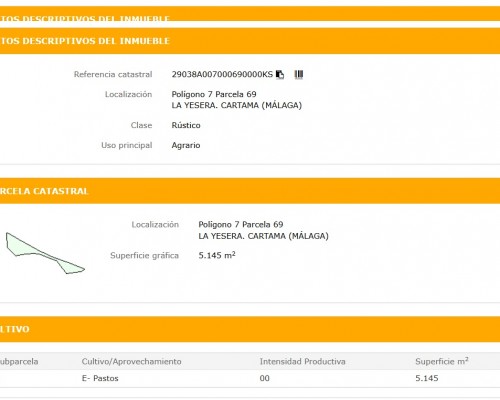Click the Referencia catastral label
The width and height of the screenshot is (500, 400).
click(113, 74)
